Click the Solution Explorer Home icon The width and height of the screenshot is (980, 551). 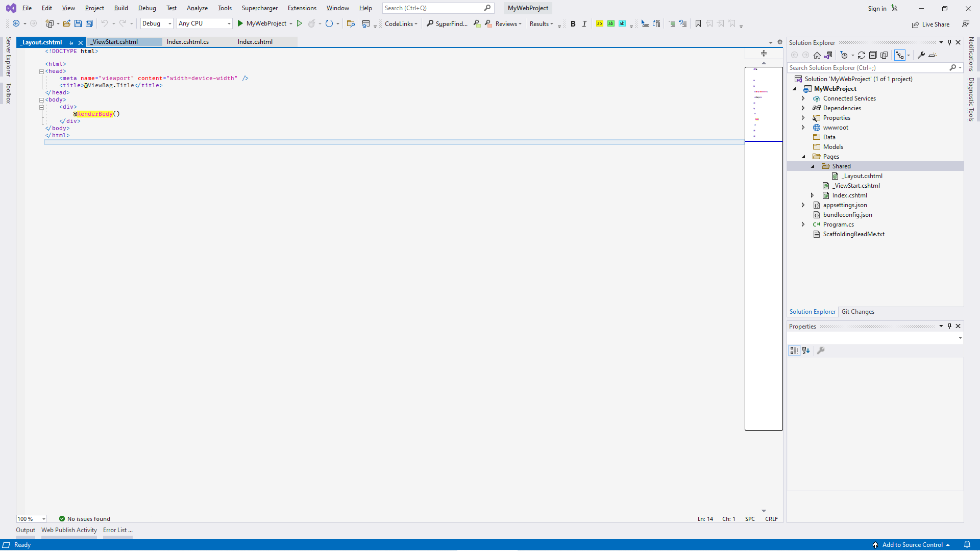817,55
